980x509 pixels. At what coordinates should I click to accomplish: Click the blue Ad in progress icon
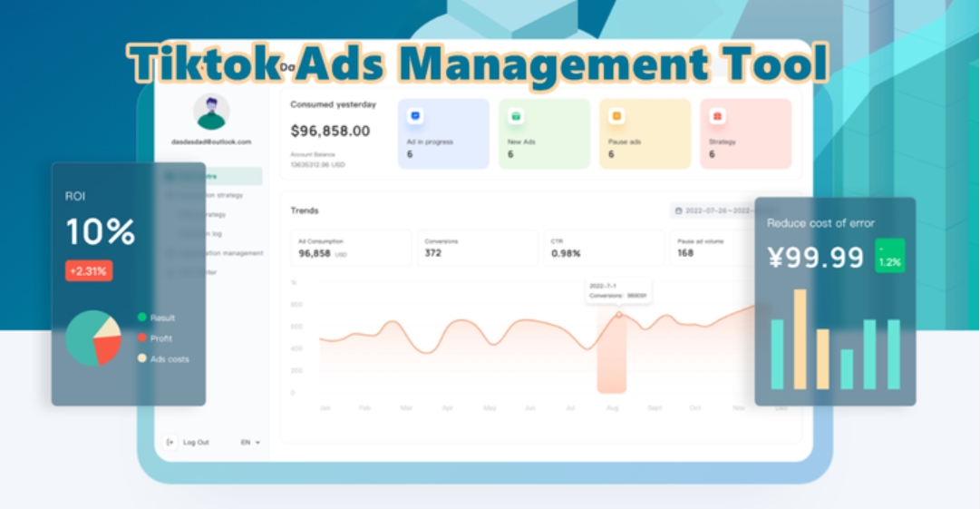(x=415, y=116)
